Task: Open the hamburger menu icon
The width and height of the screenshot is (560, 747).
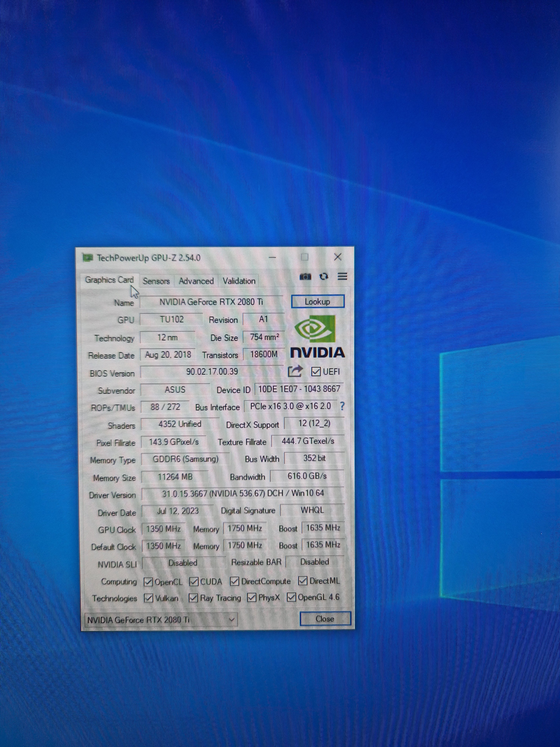Action: point(342,277)
